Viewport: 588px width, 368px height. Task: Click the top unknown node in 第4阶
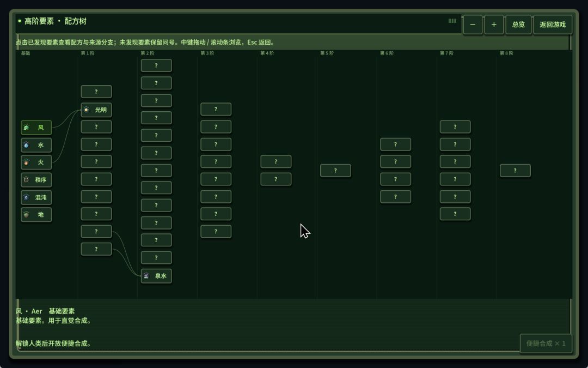click(x=276, y=162)
